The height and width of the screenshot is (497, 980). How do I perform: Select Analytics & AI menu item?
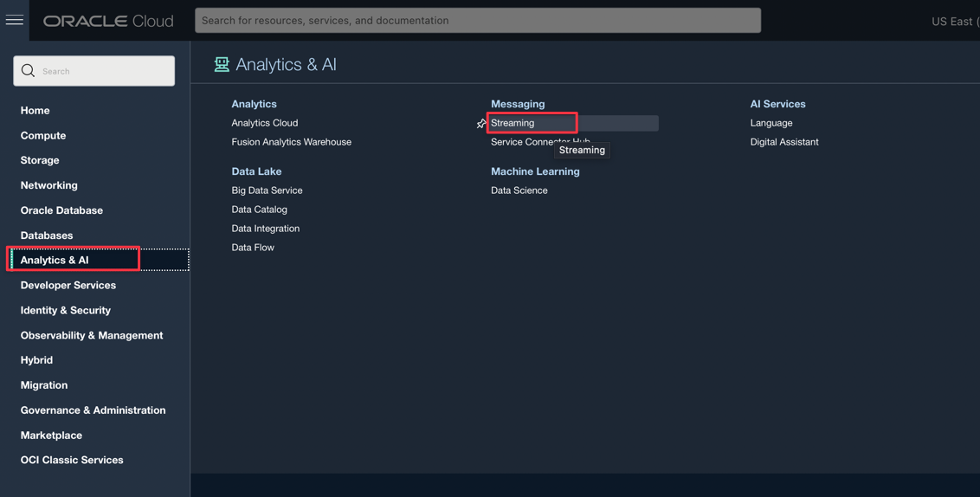55,260
